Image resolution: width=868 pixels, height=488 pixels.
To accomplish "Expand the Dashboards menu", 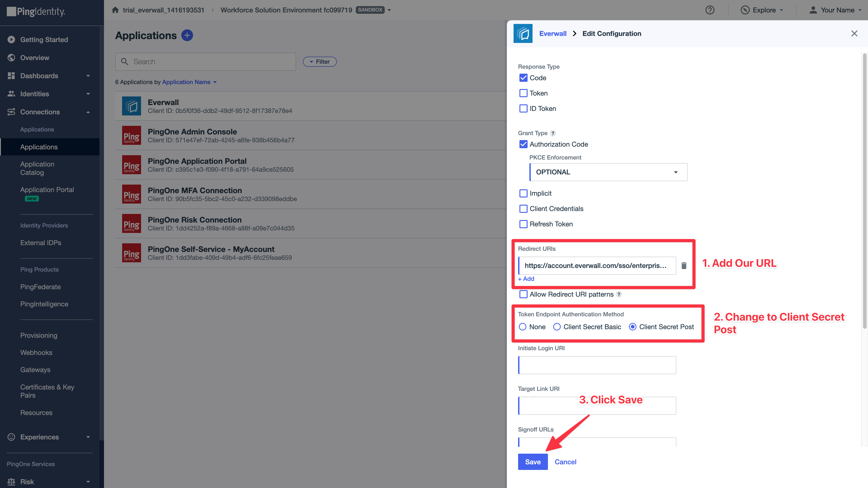I will [x=88, y=76].
